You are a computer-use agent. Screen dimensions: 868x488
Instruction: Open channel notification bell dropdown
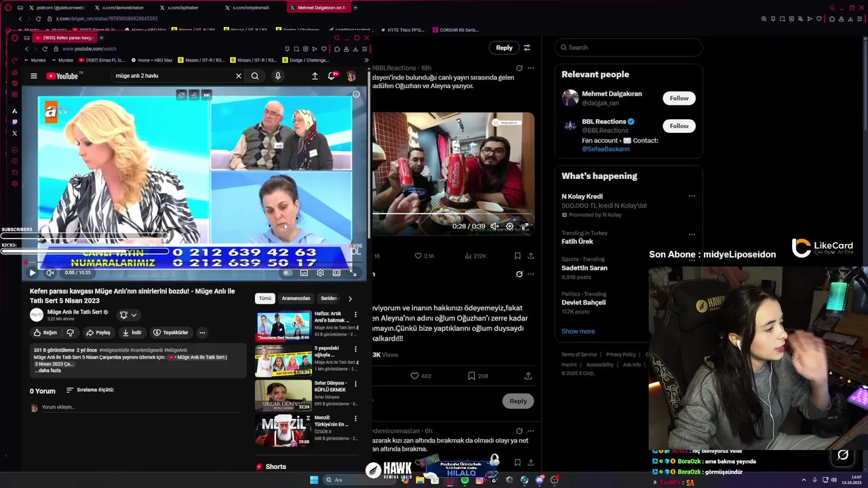pos(128,314)
